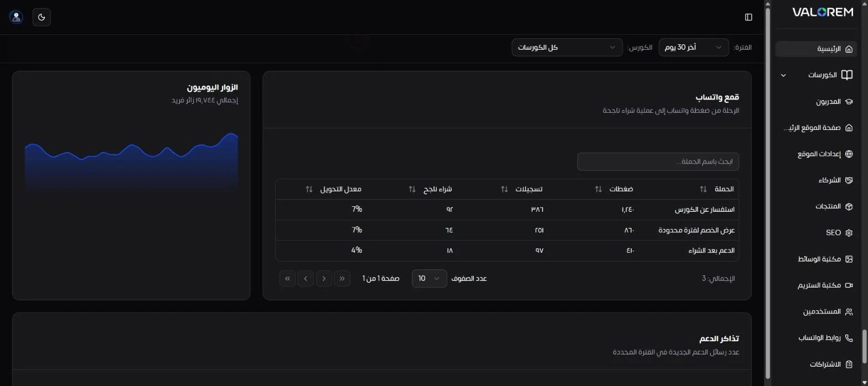Open الفترة dropdown آخر 30 يوم
Viewport: 868px width, 386px height.
694,48
